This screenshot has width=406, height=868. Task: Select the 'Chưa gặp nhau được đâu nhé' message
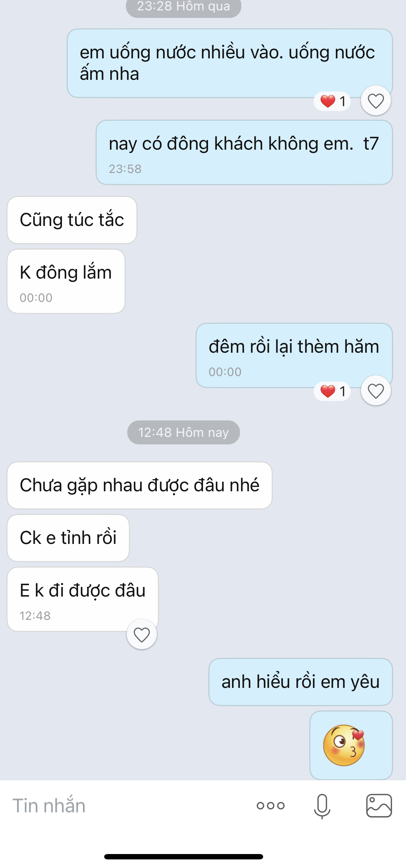tap(140, 486)
